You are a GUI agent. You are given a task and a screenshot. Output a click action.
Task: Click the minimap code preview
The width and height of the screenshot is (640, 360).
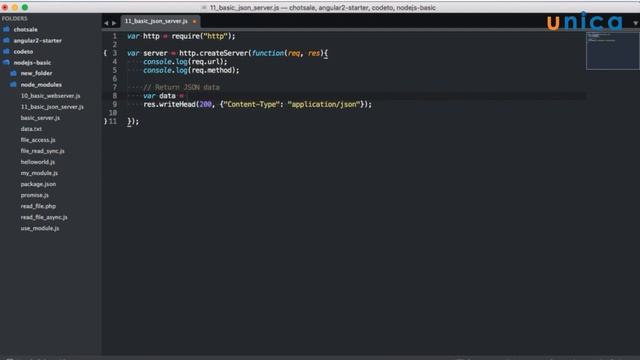pyautogui.click(x=613, y=51)
